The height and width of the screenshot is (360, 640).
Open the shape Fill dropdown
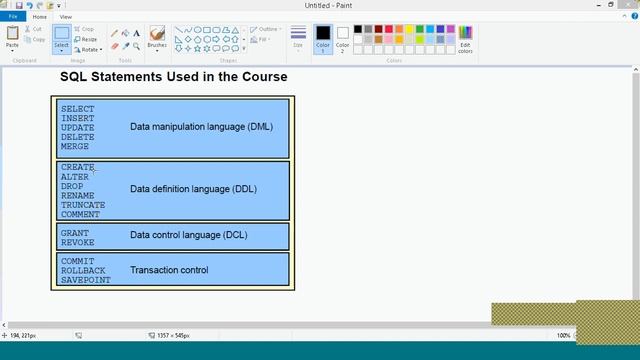click(x=260, y=40)
